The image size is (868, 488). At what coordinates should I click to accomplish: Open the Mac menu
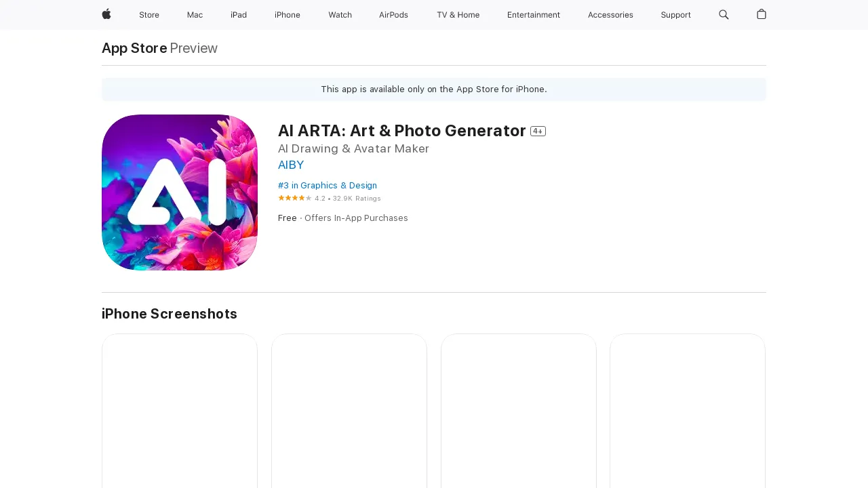(x=195, y=15)
